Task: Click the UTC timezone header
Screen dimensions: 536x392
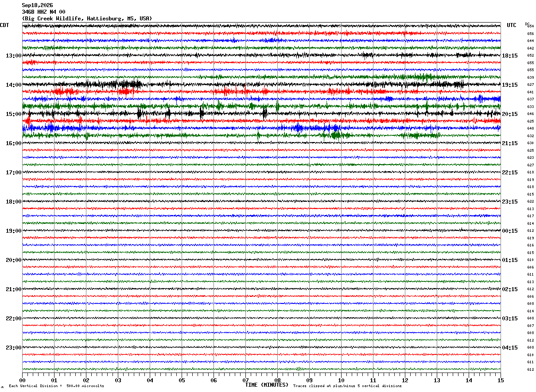Action: [x=512, y=25]
